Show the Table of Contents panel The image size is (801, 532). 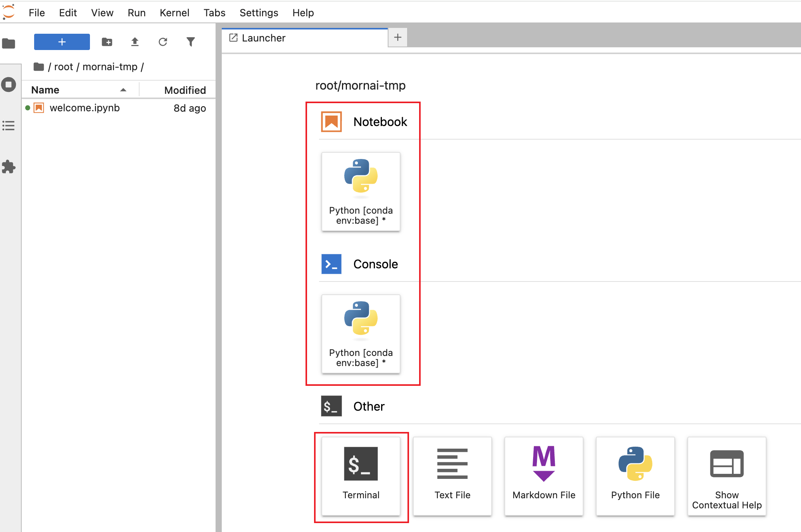(x=9, y=126)
